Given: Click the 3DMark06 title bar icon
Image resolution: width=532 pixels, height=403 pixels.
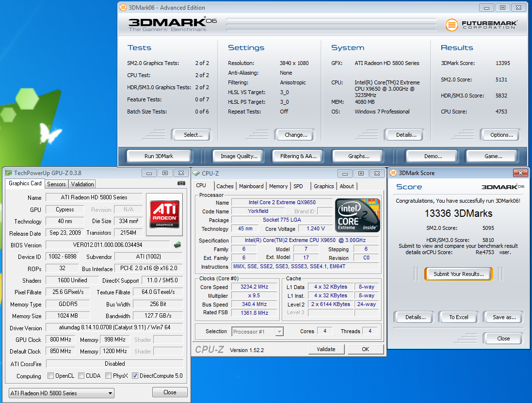Looking at the screenshot, I should tap(123, 7).
